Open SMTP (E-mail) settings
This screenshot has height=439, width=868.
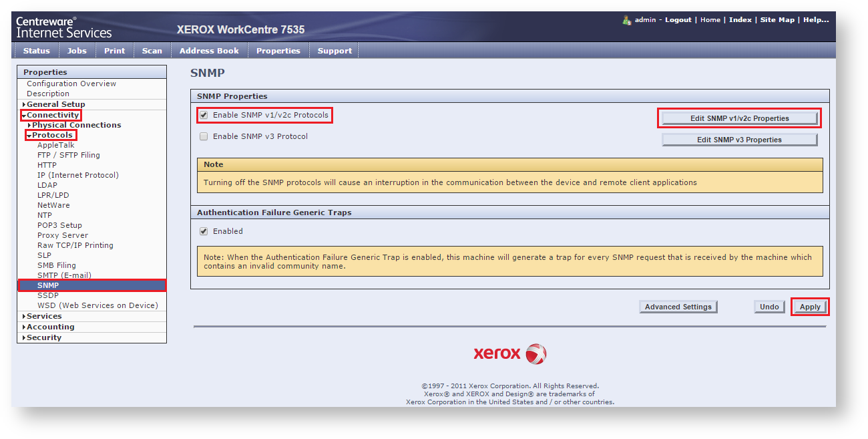64,275
